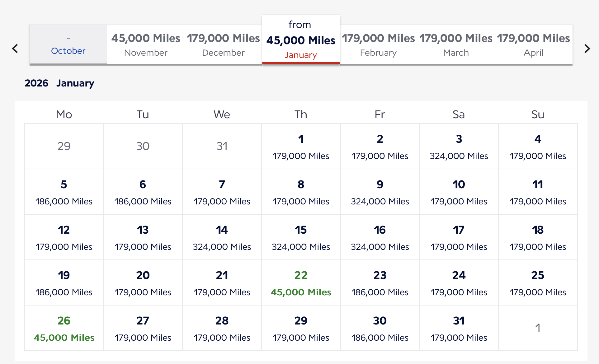
Task: Select the February month tab
Action: 378,44
